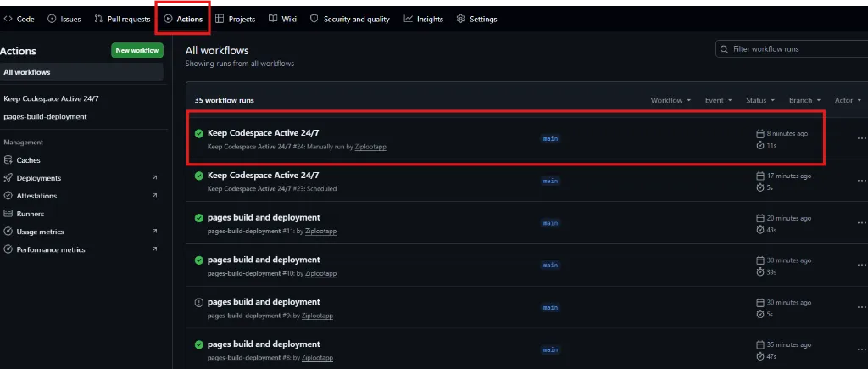Select All workflows in sidebar
868x369 pixels.
81,72
